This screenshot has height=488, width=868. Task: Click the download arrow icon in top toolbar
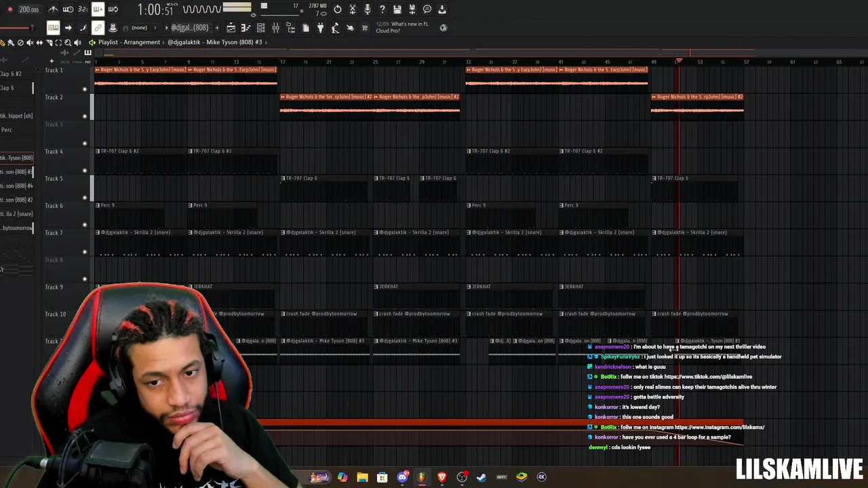tap(442, 9)
